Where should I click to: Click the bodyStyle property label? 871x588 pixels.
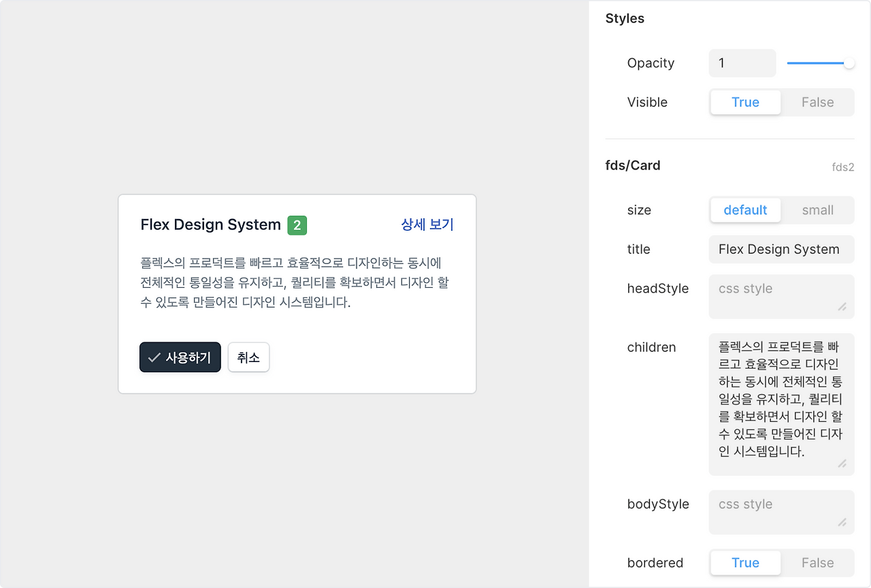(x=658, y=504)
